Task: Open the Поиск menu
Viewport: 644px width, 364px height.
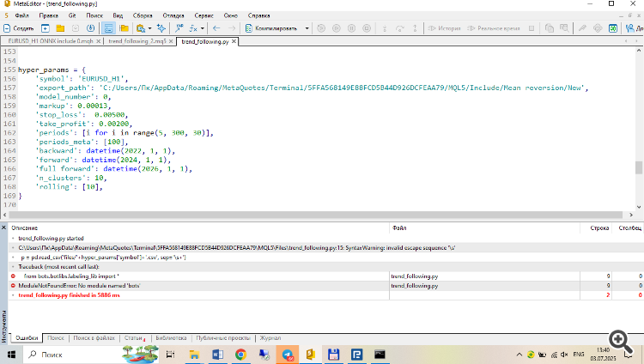Action: click(x=94, y=15)
